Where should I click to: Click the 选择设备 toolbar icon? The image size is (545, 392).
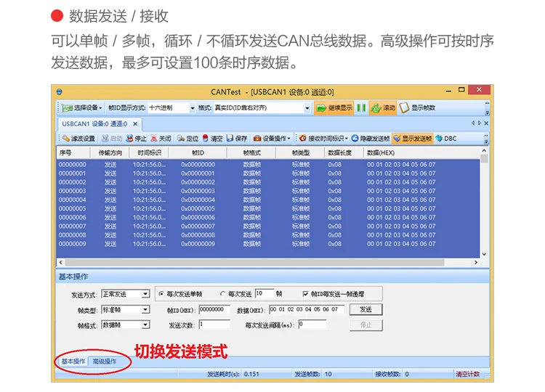(x=67, y=108)
